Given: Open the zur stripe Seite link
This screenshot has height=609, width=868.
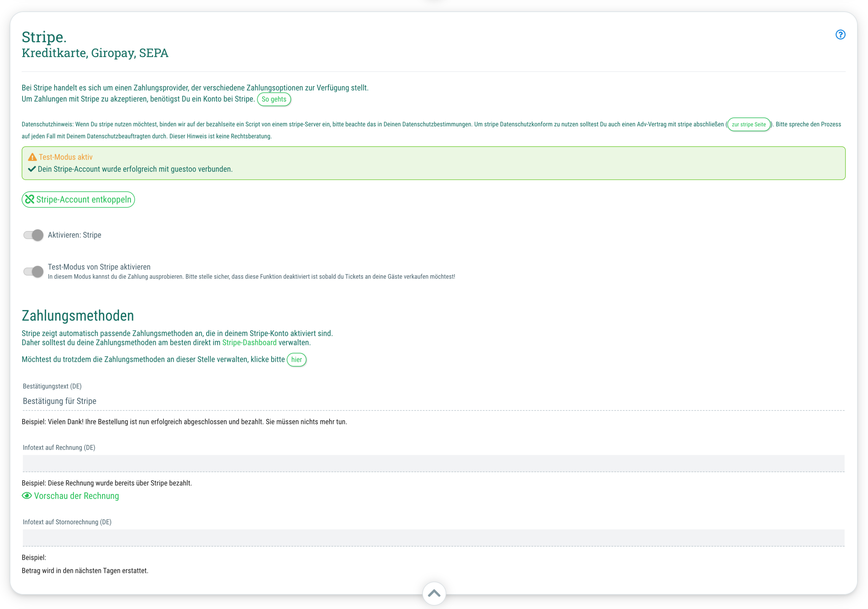Looking at the screenshot, I should coord(749,124).
